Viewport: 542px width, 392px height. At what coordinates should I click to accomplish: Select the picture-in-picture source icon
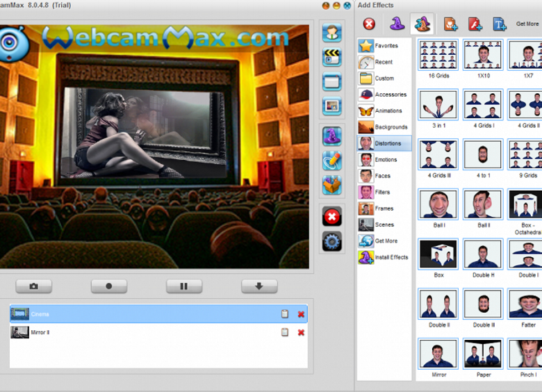coord(332,106)
